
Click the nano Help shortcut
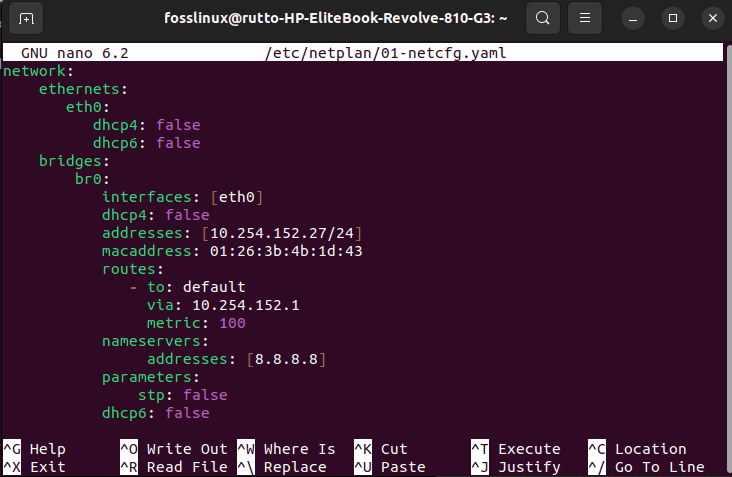pos(47,449)
